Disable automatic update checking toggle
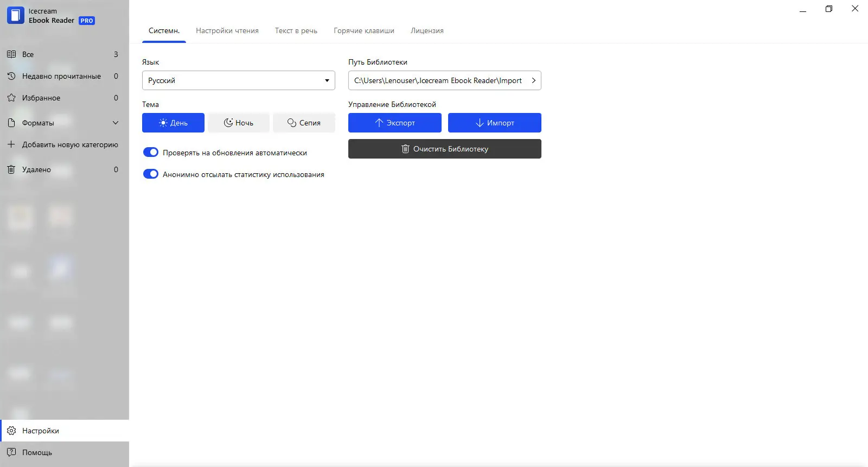Screen dimensions: 868x467 (x=150, y=153)
